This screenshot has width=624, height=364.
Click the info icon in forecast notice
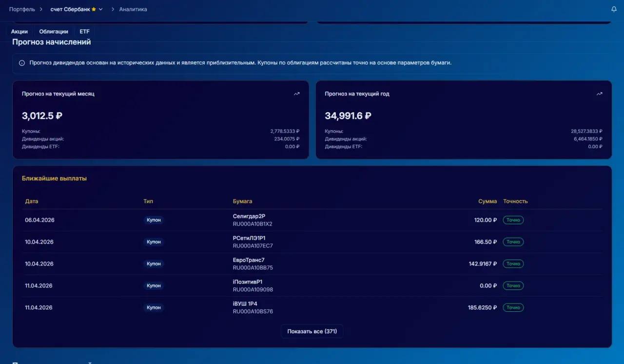pyautogui.click(x=22, y=63)
